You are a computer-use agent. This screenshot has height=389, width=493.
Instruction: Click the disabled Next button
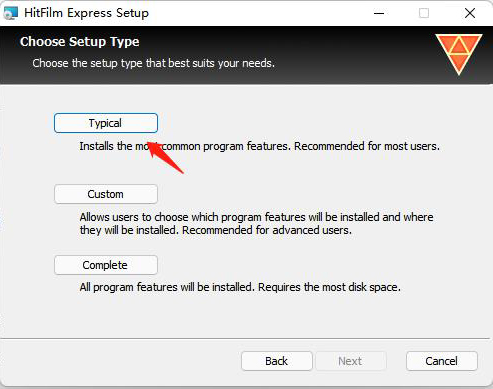click(351, 361)
